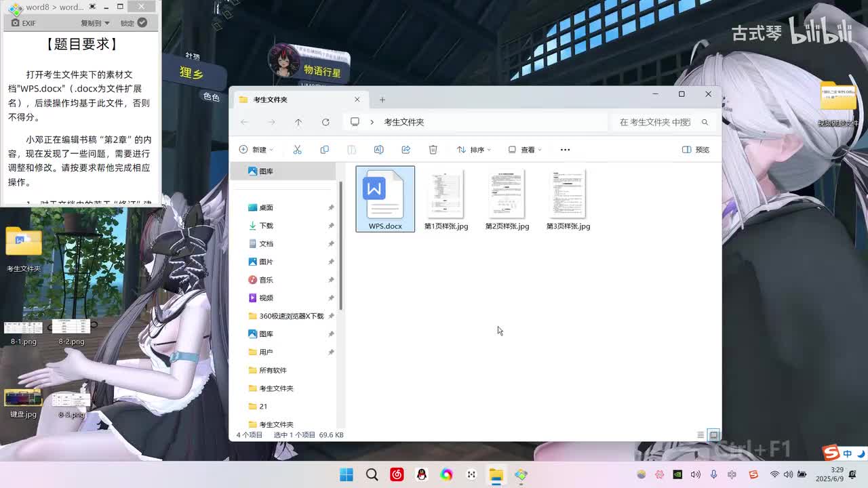
Task: Select the 第3页样张.jpg thumbnail
Action: (x=568, y=199)
